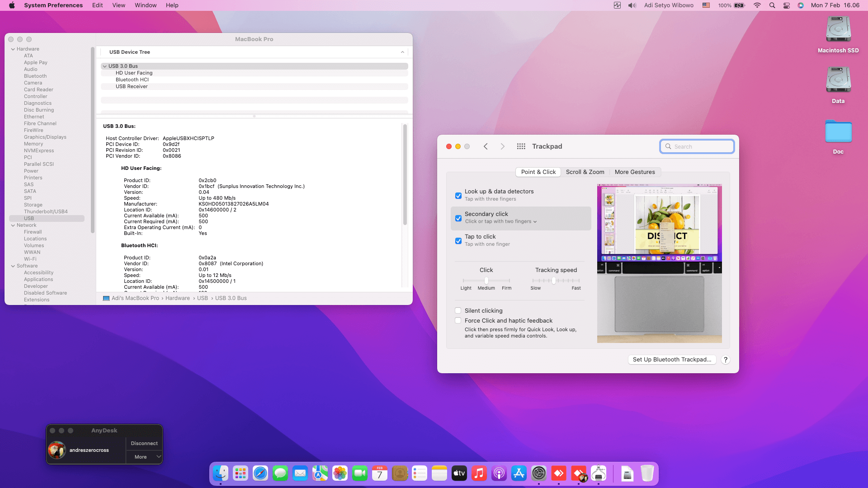Enable Silent clicking checkbox
Image resolution: width=868 pixels, height=488 pixels.
[458, 310]
